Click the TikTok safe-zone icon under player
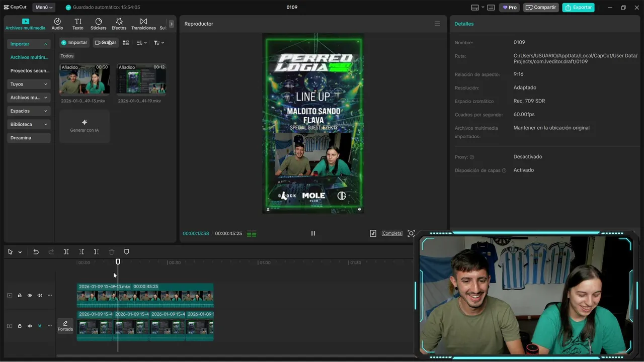The image size is (644, 362). click(373, 233)
